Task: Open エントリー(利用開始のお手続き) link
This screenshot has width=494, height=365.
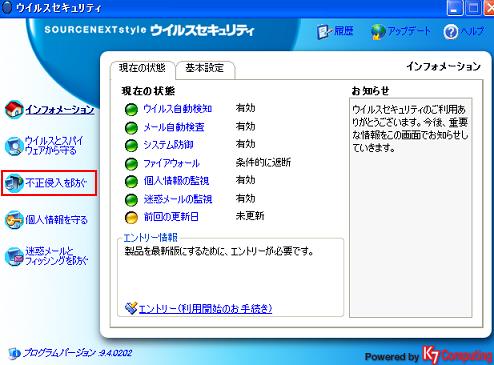Action: (205, 309)
